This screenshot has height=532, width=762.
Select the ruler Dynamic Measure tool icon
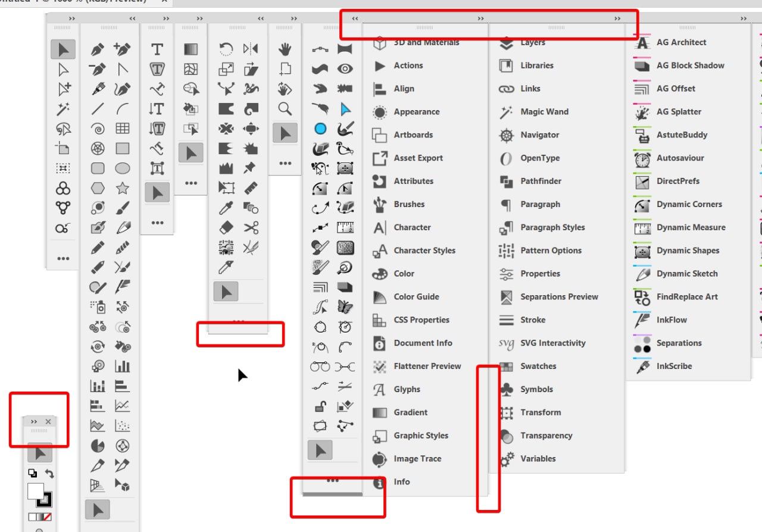click(345, 228)
